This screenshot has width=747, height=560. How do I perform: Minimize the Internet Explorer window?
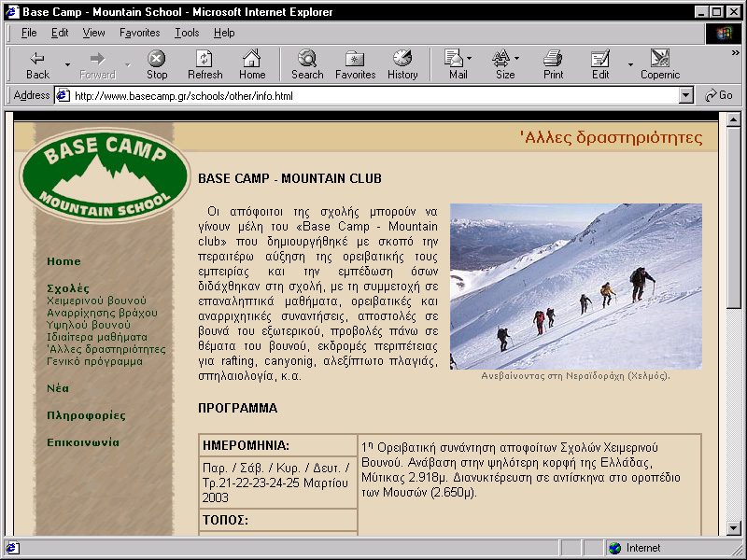(700, 12)
